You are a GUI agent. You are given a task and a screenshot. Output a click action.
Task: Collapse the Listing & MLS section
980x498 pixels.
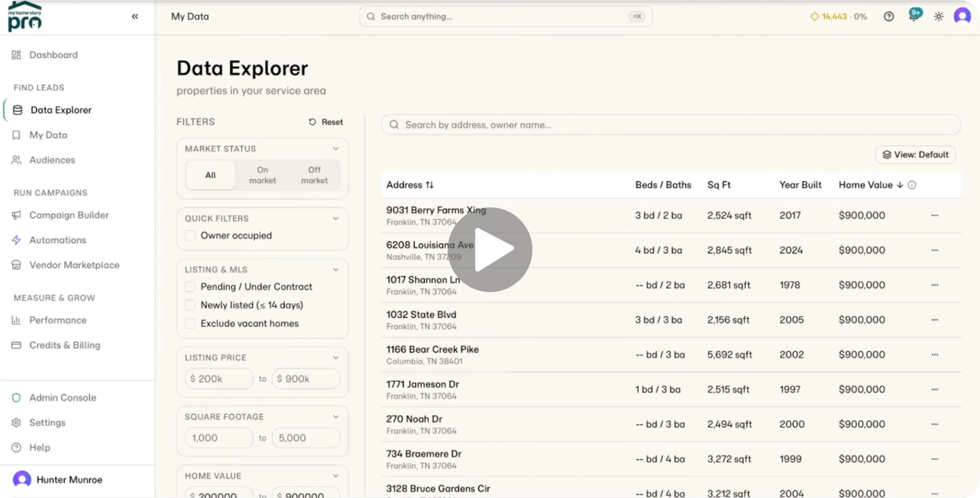(335, 269)
